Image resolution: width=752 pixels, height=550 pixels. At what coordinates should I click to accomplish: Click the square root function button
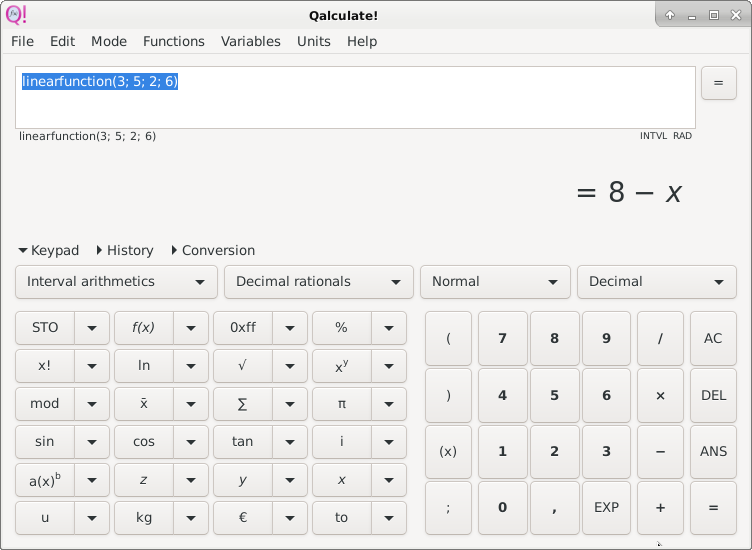tap(242, 366)
